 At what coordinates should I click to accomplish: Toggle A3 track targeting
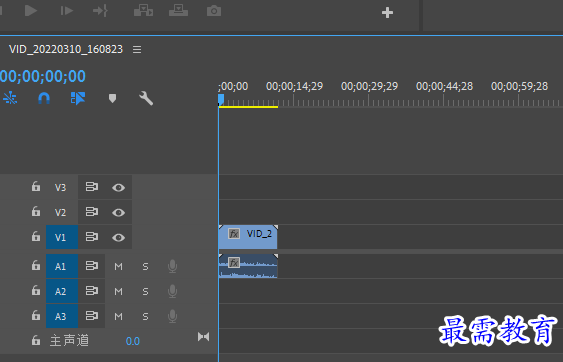pyautogui.click(x=62, y=316)
